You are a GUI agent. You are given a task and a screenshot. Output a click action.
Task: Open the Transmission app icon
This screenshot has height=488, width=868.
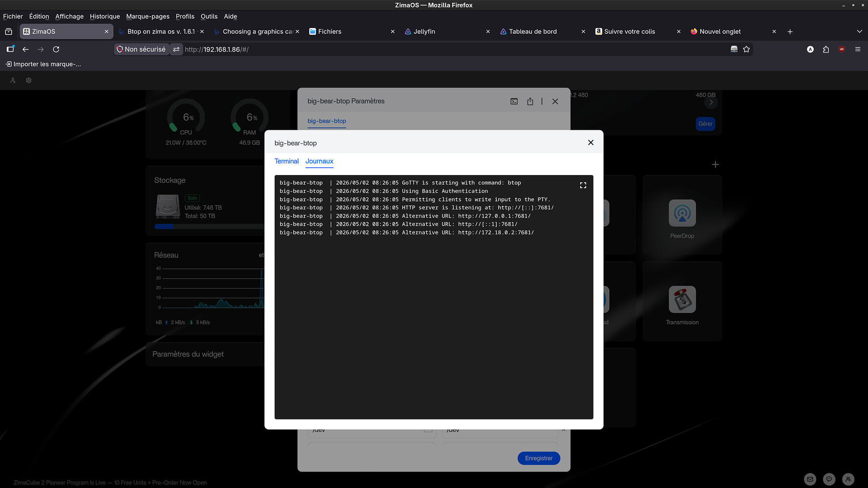(682, 299)
